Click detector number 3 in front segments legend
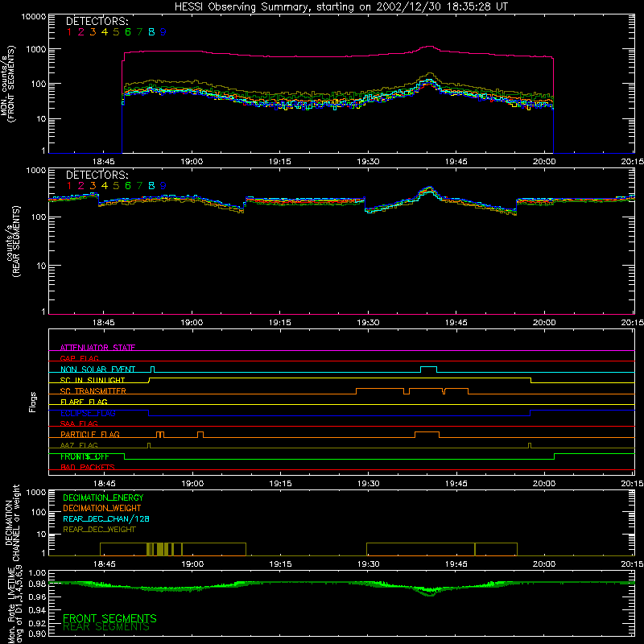This screenshot has width=644, height=644. (x=93, y=32)
